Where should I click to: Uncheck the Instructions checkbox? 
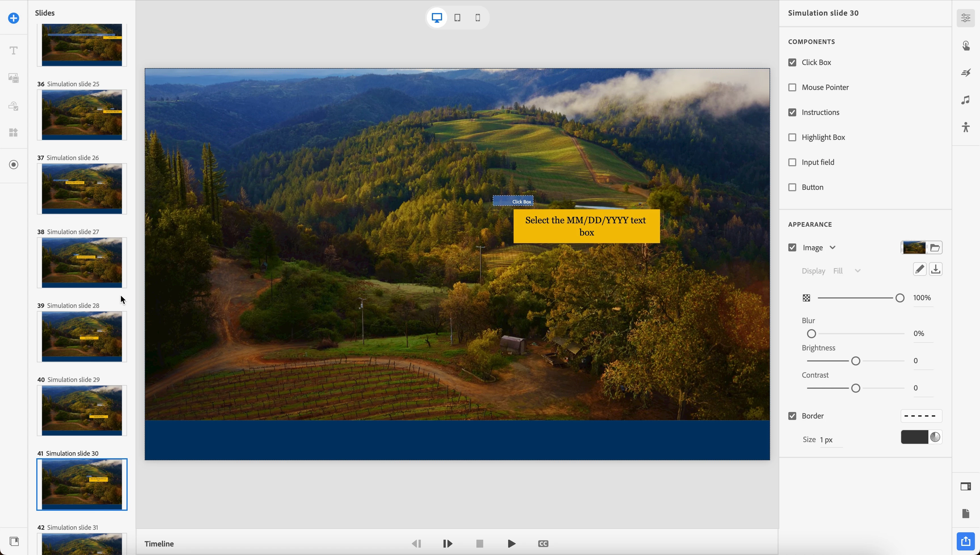pyautogui.click(x=792, y=112)
